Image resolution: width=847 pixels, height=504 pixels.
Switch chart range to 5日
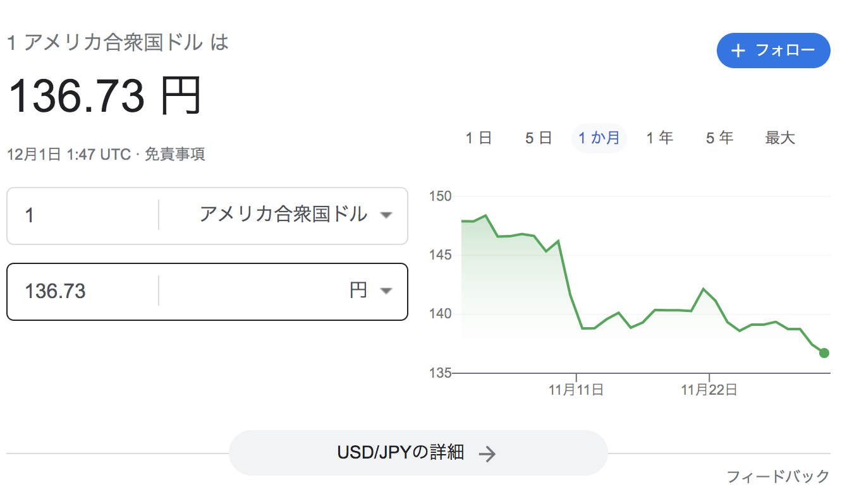pyautogui.click(x=539, y=138)
